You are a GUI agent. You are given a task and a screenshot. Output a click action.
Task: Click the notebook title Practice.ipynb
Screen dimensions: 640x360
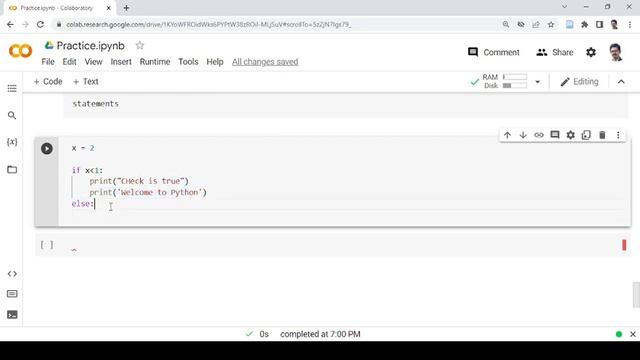[x=91, y=46]
